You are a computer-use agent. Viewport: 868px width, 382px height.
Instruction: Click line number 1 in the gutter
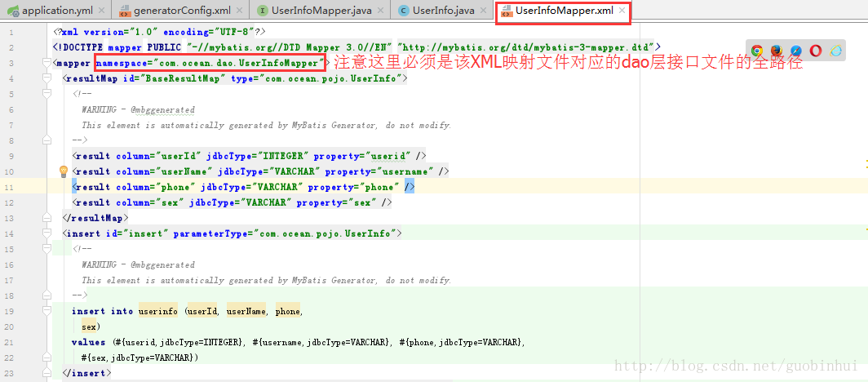click(11, 32)
